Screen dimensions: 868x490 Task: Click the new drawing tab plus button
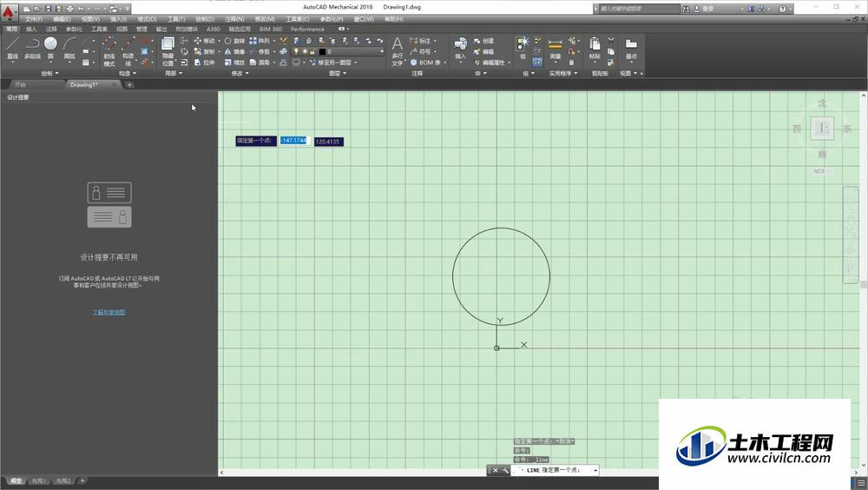[x=129, y=85]
